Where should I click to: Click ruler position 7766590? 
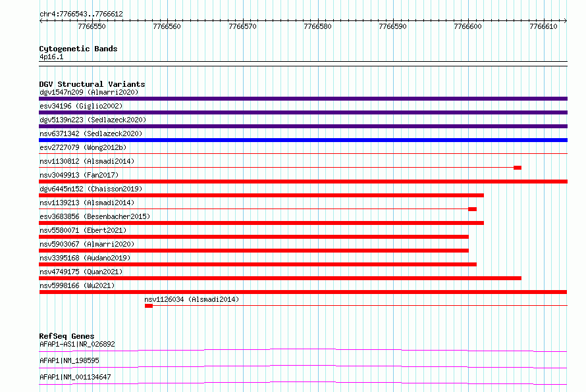click(393, 26)
